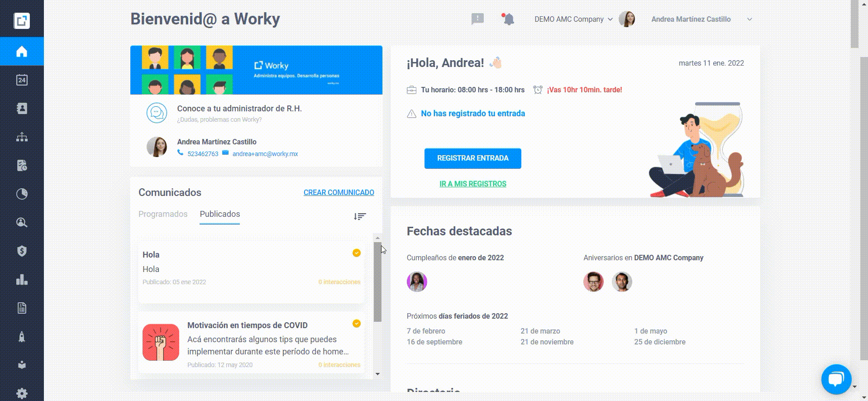Click the administrator profile photo
The image size is (868, 401).
(x=157, y=147)
